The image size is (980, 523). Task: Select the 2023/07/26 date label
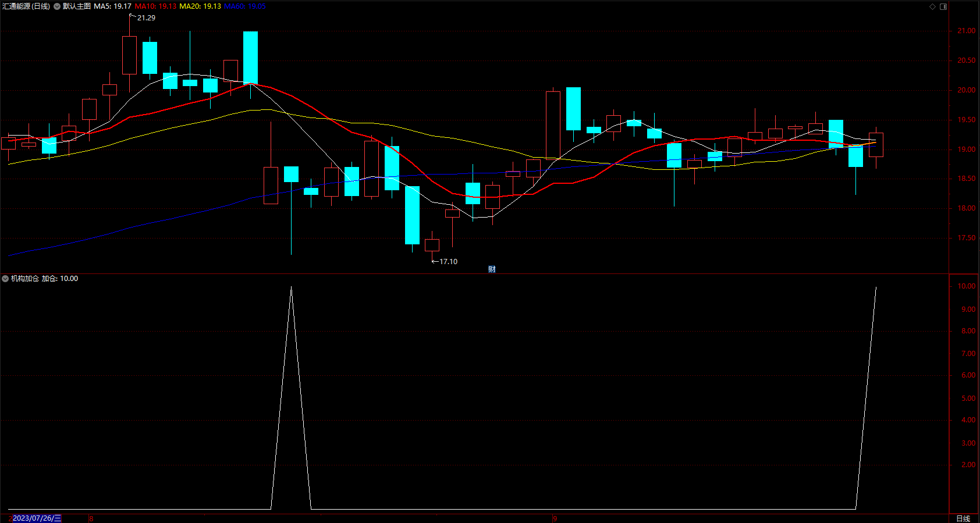pyautogui.click(x=37, y=518)
